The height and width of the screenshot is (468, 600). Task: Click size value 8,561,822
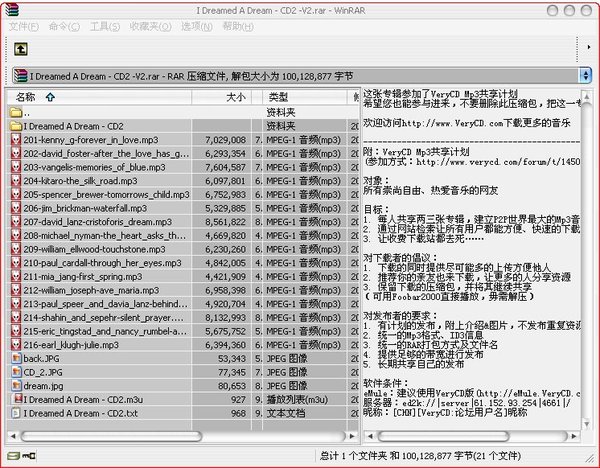coord(225,222)
